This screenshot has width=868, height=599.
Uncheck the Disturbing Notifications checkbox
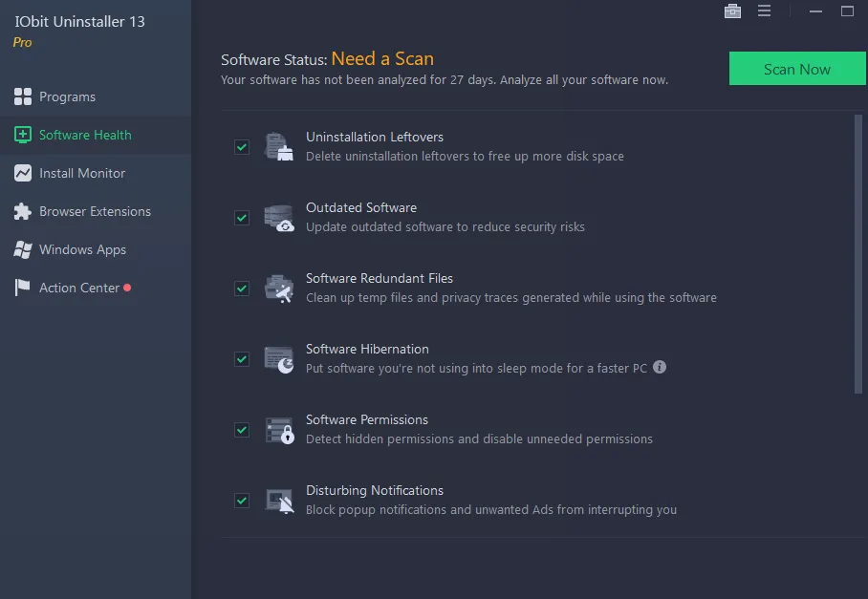click(242, 501)
